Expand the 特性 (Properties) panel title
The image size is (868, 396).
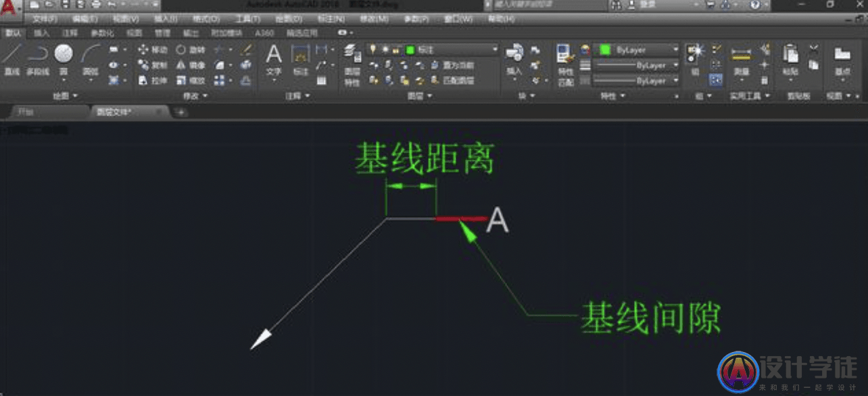614,97
